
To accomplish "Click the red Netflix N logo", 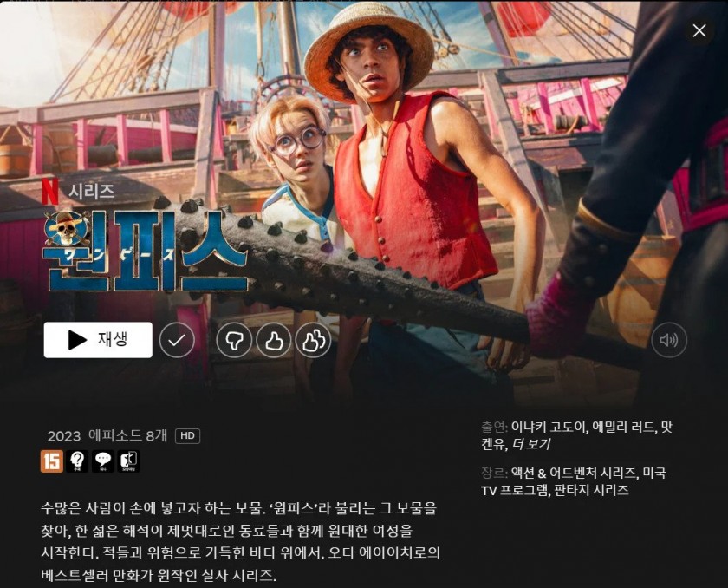I will click(50, 191).
